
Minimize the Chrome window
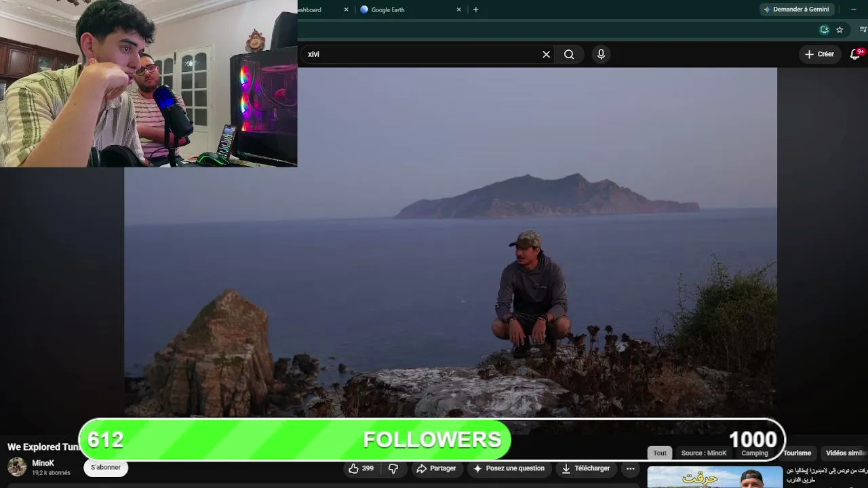(x=854, y=9)
